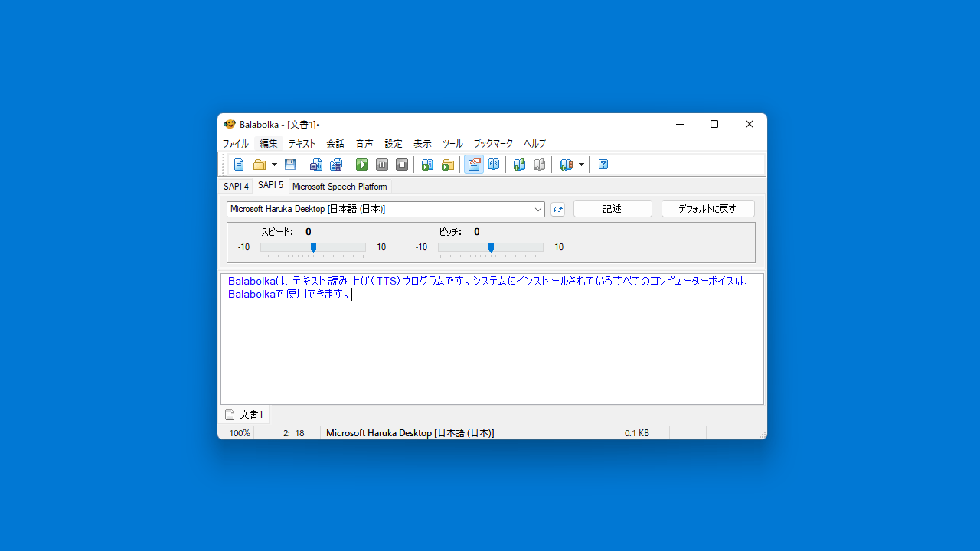
Task: Click the save audio file icon
Action: (x=315, y=165)
